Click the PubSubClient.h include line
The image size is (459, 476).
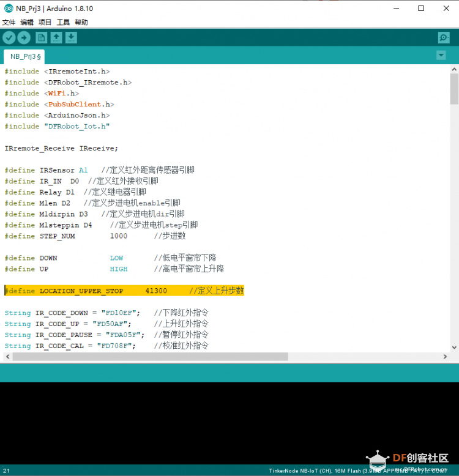click(x=59, y=104)
